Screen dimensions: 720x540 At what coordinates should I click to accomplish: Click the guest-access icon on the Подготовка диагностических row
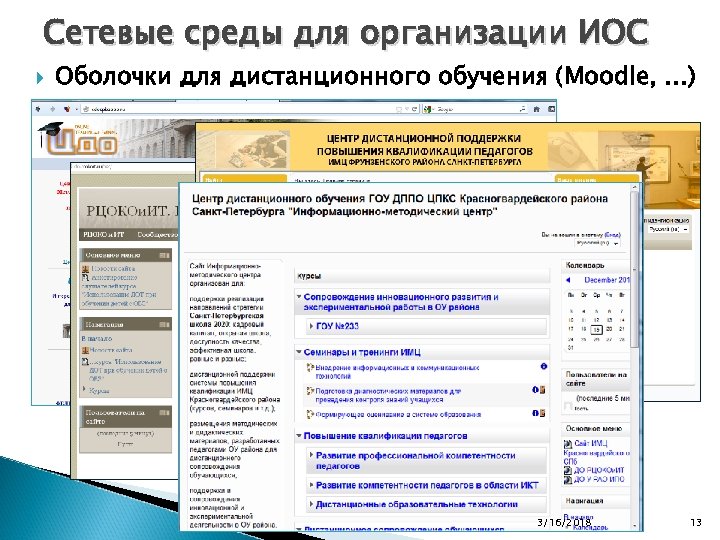pos(542,390)
